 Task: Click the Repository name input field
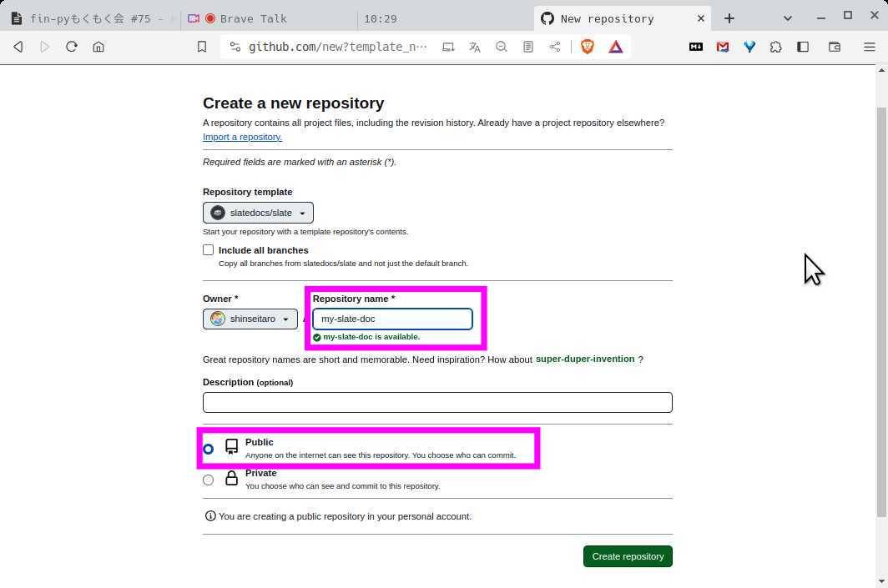click(392, 319)
